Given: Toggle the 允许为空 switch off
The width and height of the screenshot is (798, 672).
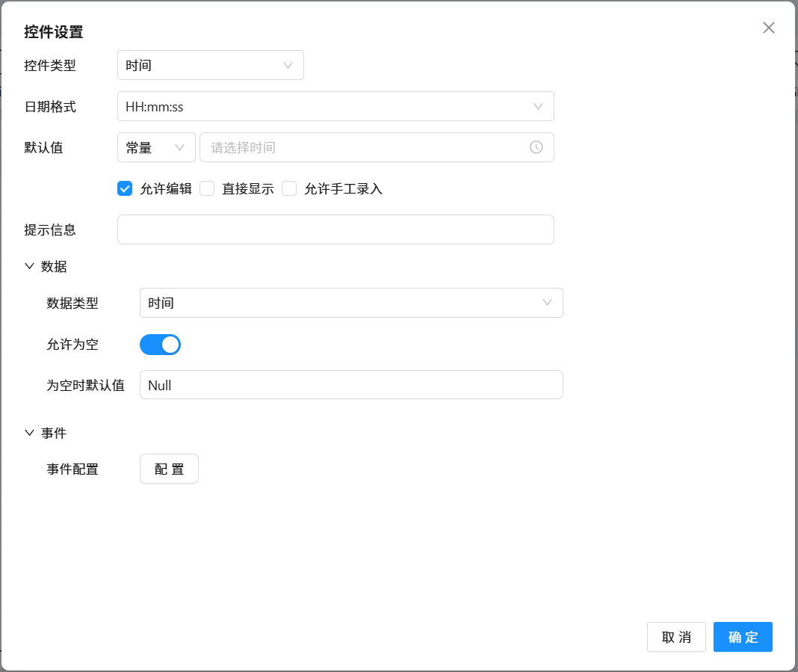Looking at the screenshot, I should tap(161, 345).
